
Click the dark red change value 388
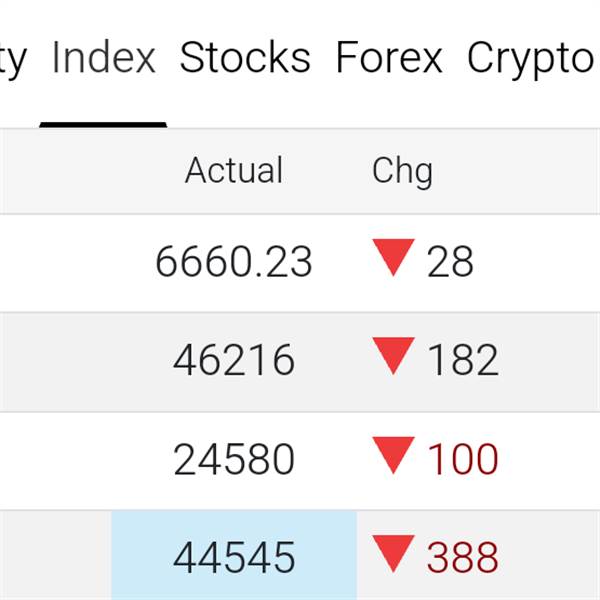[463, 557]
